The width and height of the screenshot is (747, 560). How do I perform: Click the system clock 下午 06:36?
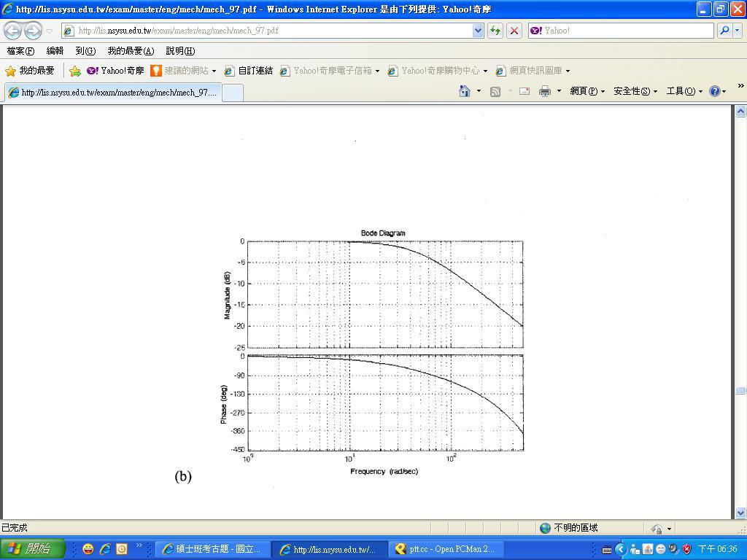pyautogui.click(x=718, y=550)
